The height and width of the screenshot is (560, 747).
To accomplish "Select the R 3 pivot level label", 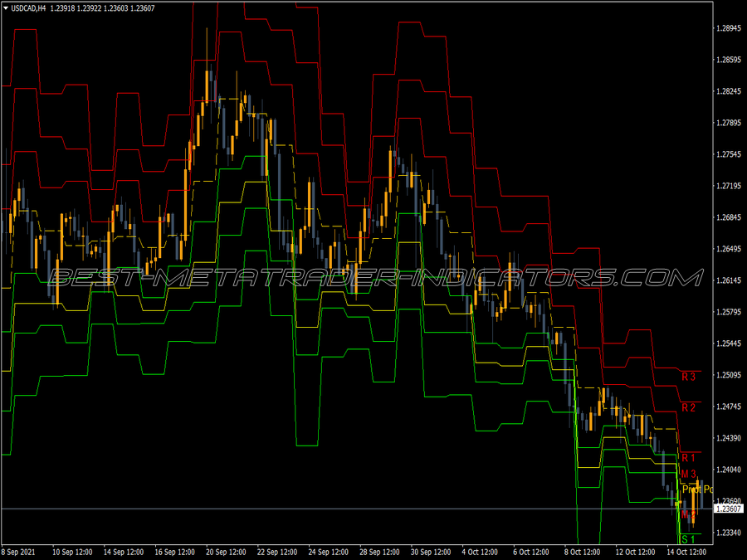I will 688,377.
